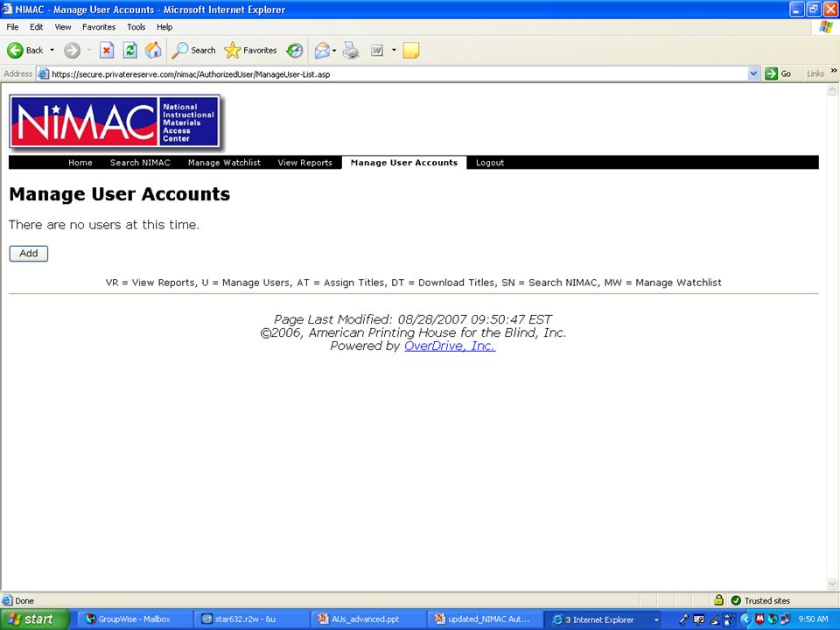840x630 pixels.
Task: Open the Help menu
Action: [164, 27]
